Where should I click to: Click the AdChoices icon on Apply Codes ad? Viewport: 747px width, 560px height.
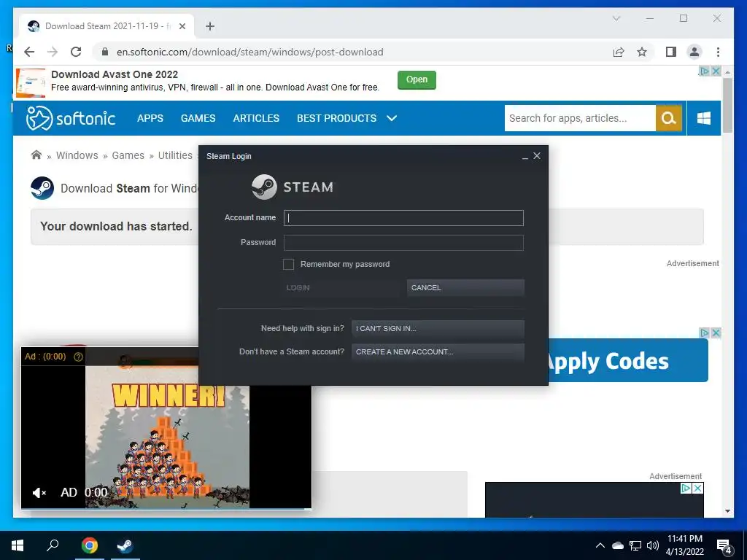pyautogui.click(x=704, y=332)
